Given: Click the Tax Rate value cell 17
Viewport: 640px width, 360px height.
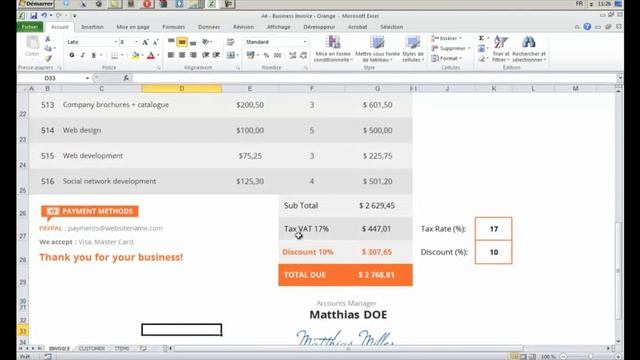Looking at the screenshot, I should tap(493, 229).
